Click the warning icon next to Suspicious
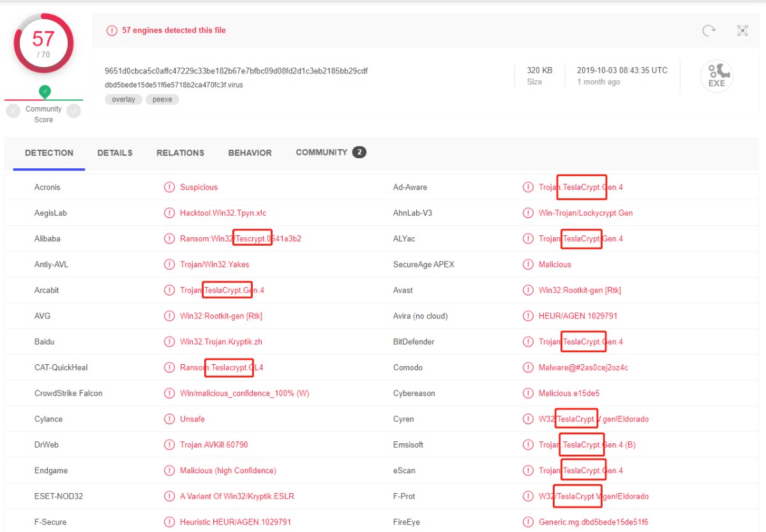766x532 pixels. tap(169, 188)
